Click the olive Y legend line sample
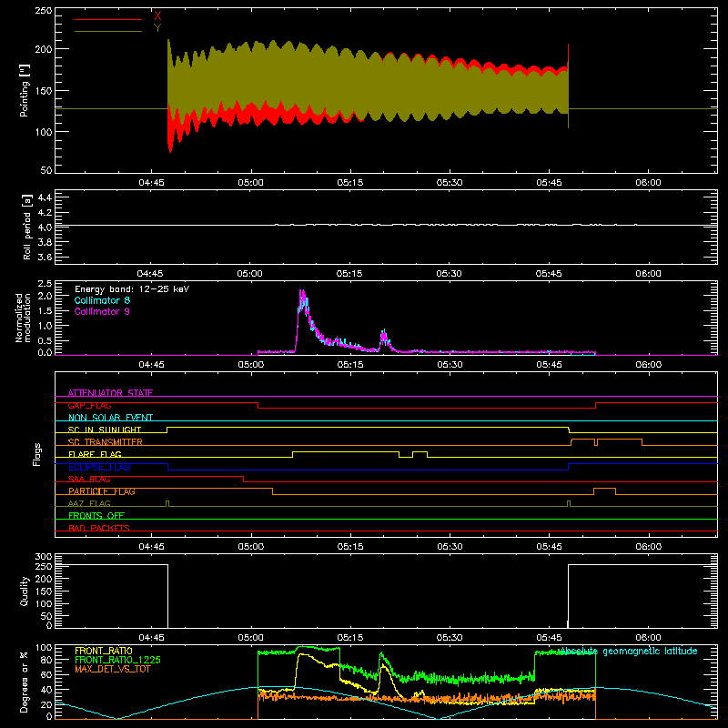Image resolution: width=728 pixels, height=728 pixels. pos(108,31)
